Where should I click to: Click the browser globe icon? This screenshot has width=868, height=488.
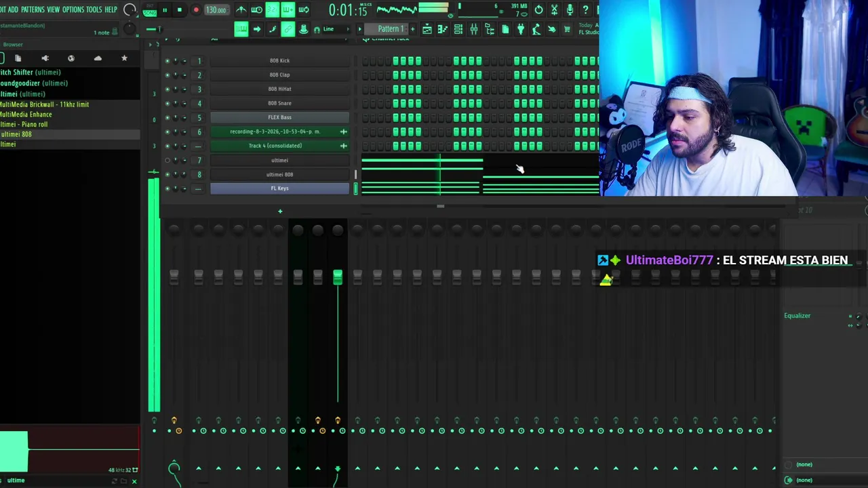coord(71,58)
